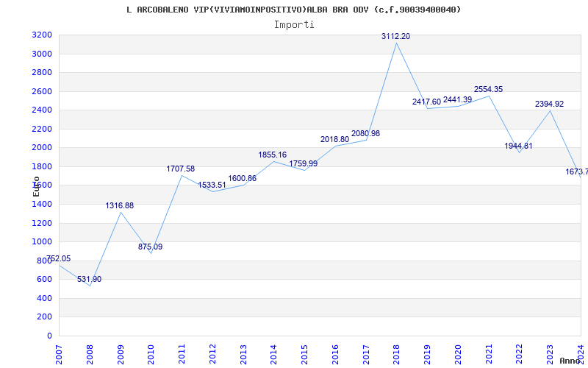Screen dimensions: 588x368
Task: Click the 600 y-axis value
Action: pyautogui.click(x=44, y=280)
